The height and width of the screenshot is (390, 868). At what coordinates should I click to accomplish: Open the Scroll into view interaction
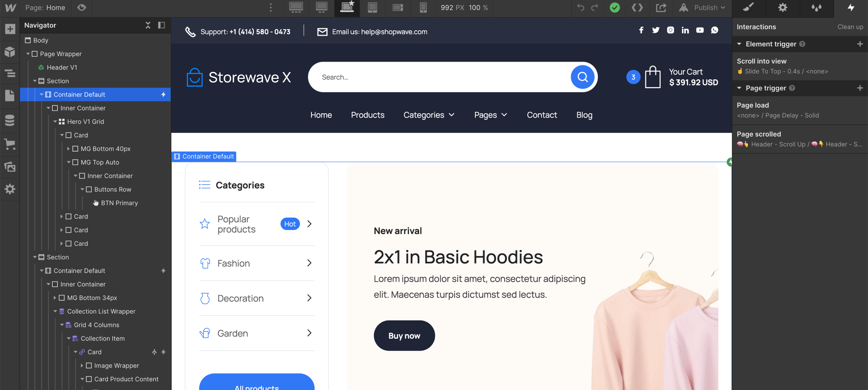point(800,66)
